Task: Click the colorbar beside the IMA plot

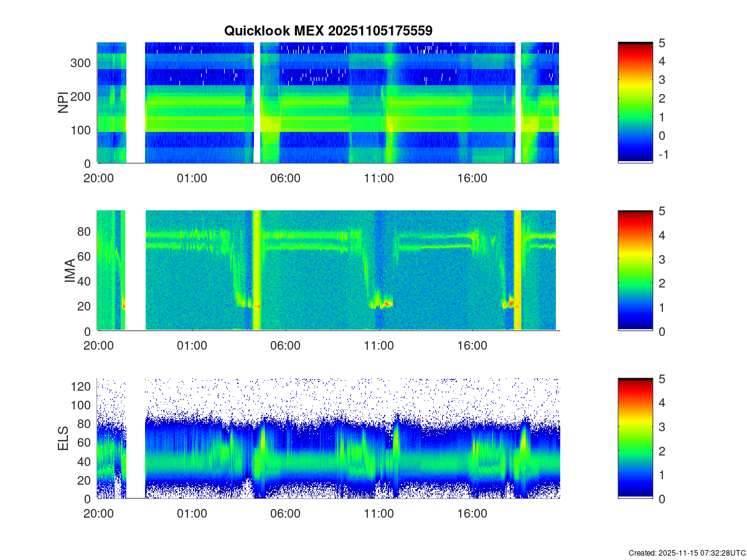Action: 635,271
